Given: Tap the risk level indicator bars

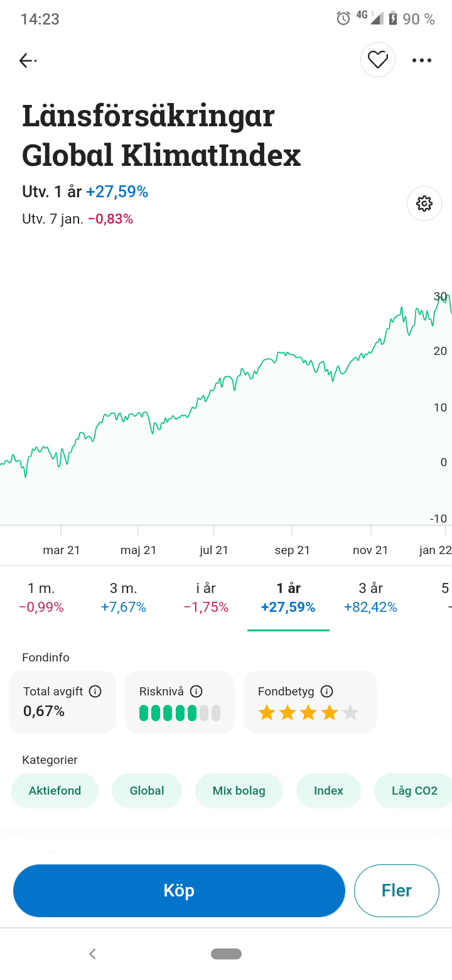Looking at the screenshot, I should (180, 713).
